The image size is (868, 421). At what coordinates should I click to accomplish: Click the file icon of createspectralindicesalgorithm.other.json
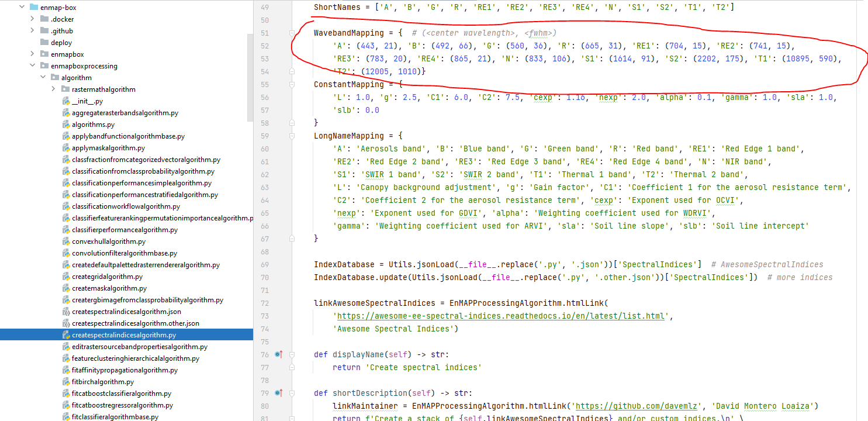click(x=66, y=323)
